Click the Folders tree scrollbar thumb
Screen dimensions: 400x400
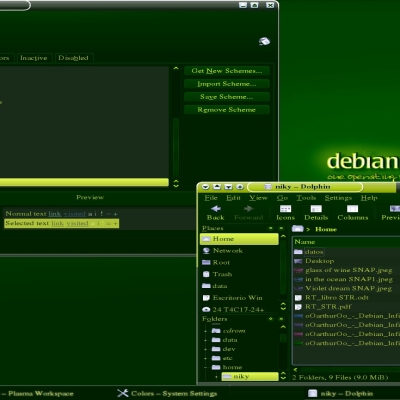click(283, 338)
